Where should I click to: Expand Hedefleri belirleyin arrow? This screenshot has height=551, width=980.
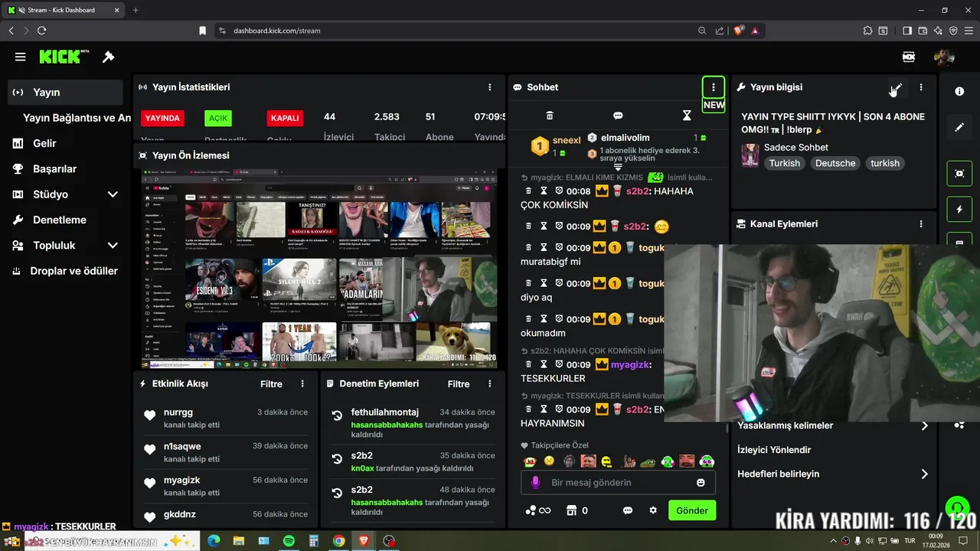coord(924,474)
